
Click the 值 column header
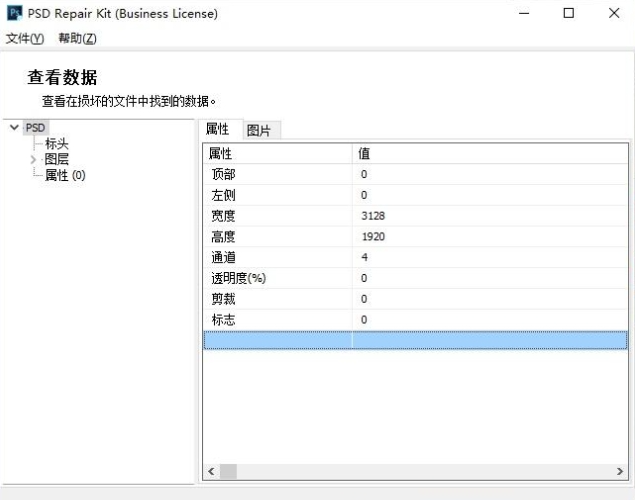490,153
